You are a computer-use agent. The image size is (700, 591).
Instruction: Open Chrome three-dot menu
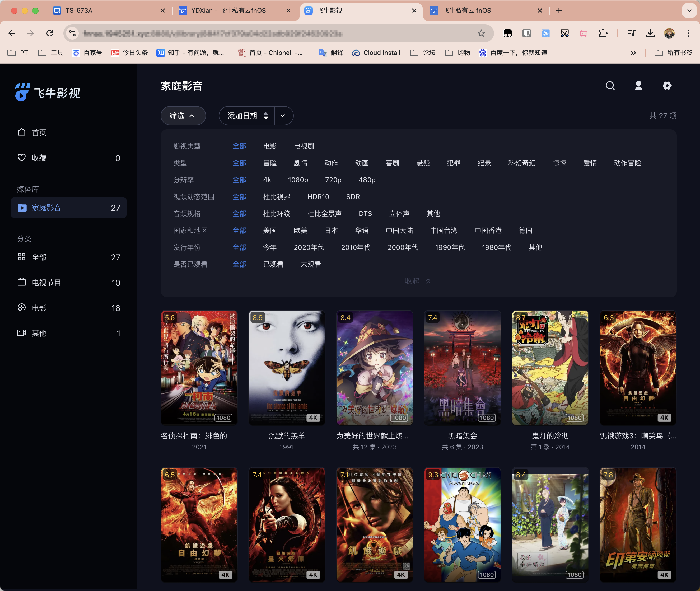(x=688, y=33)
